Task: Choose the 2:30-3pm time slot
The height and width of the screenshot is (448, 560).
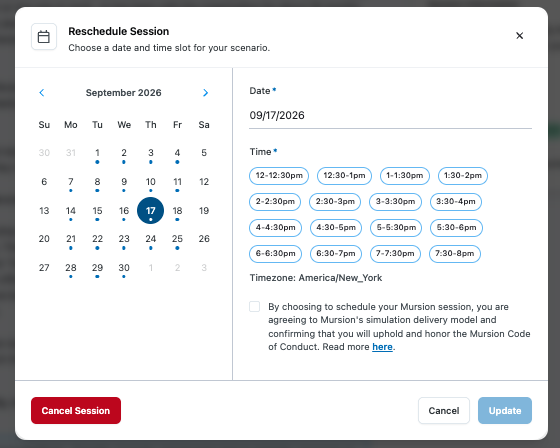Action: pyautogui.click(x=335, y=201)
